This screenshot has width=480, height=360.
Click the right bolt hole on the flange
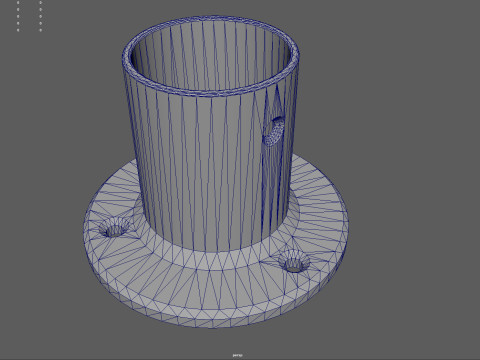click(294, 261)
